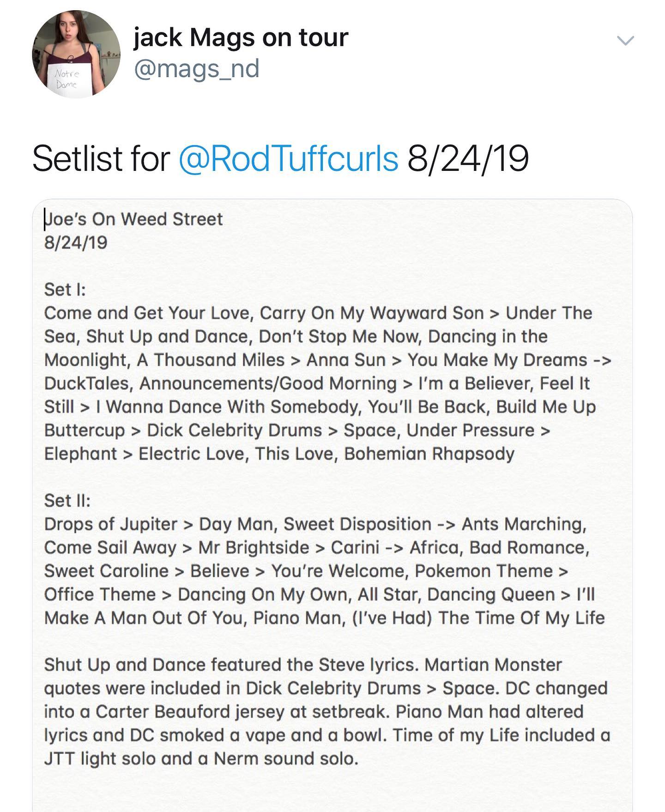Open the @mags_nd handle profile

pos(196,69)
